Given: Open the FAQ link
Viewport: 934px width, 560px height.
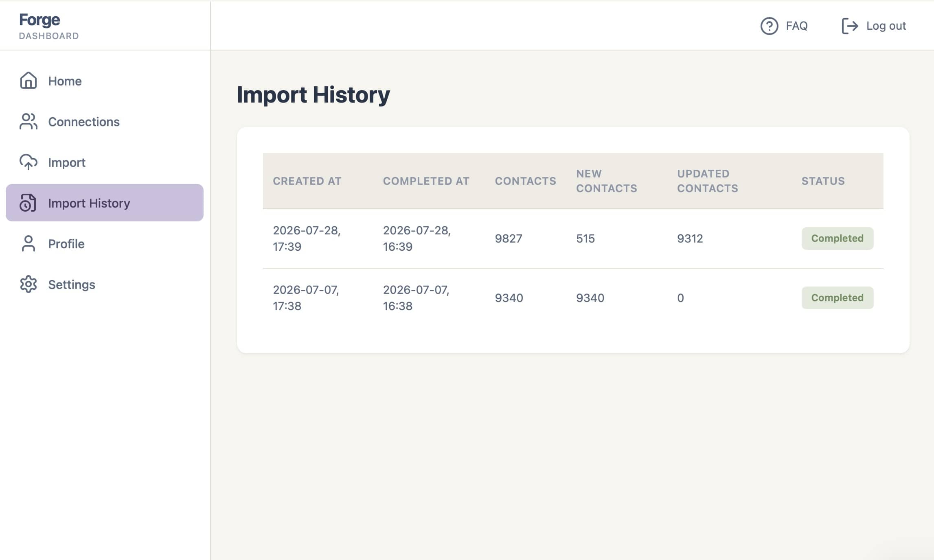Looking at the screenshot, I should (784, 26).
